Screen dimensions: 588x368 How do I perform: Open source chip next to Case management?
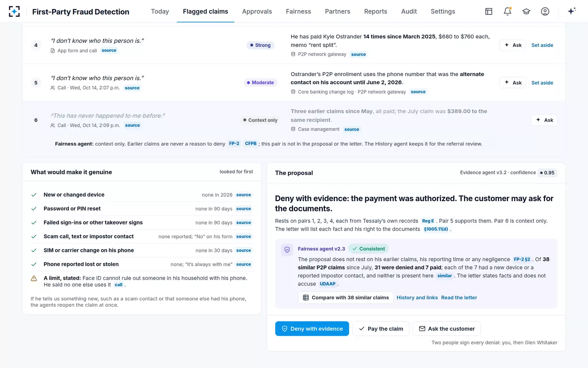352,130
